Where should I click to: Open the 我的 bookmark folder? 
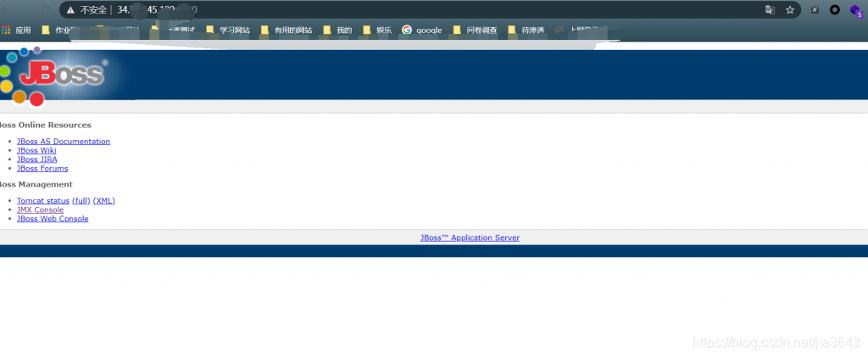pyautogui.click(x=337, y=31)
